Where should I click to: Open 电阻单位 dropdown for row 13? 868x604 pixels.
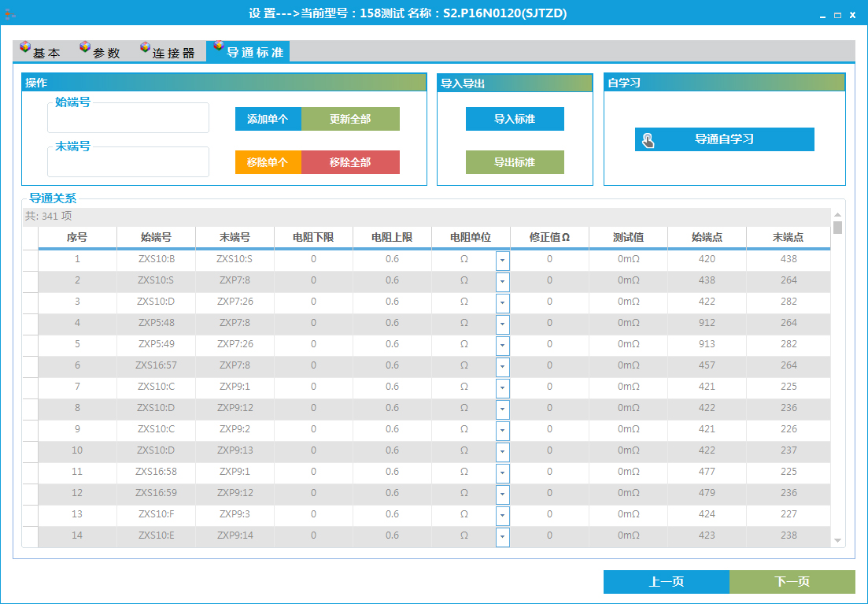[502, 516]
